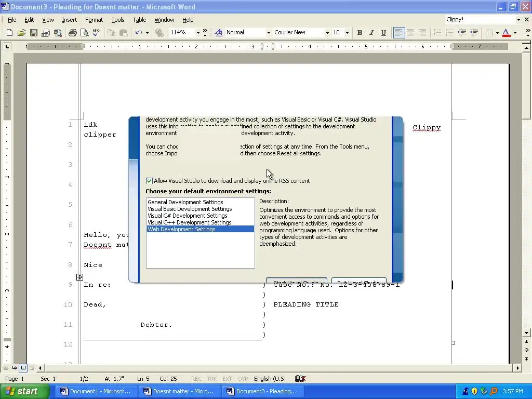Image resolution: width=532 pixels, height=399 pixels.
Task: Click the table move handle near In re:
Action: (79, 277)
